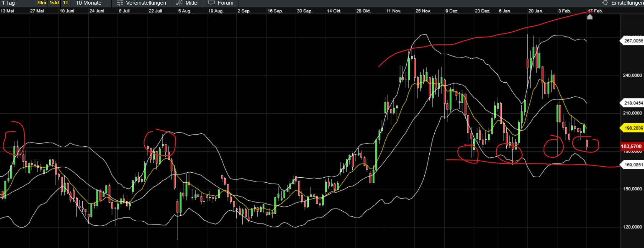
Task: Click the 120,0000 price axis value
Action: [x=632, y=227]
